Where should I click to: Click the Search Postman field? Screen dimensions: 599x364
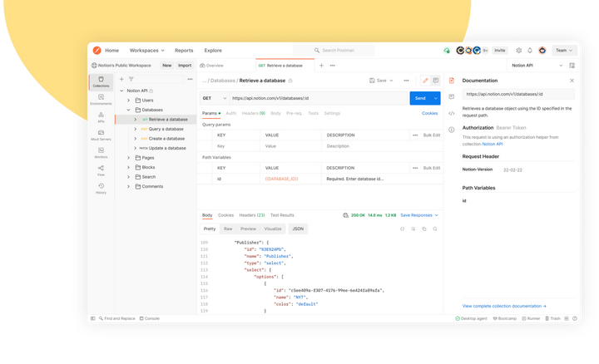click(x=334, y=51)
